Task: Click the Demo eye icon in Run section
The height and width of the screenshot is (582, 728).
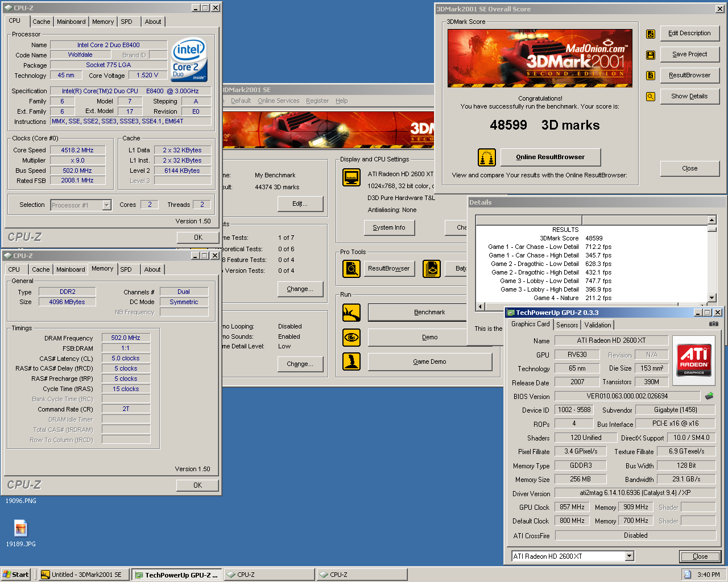Action: pyautogui.click(x=351, y=338)
